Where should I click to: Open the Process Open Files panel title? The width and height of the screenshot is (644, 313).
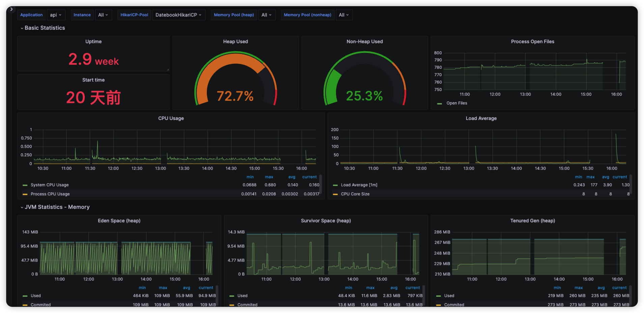point(533,41)
